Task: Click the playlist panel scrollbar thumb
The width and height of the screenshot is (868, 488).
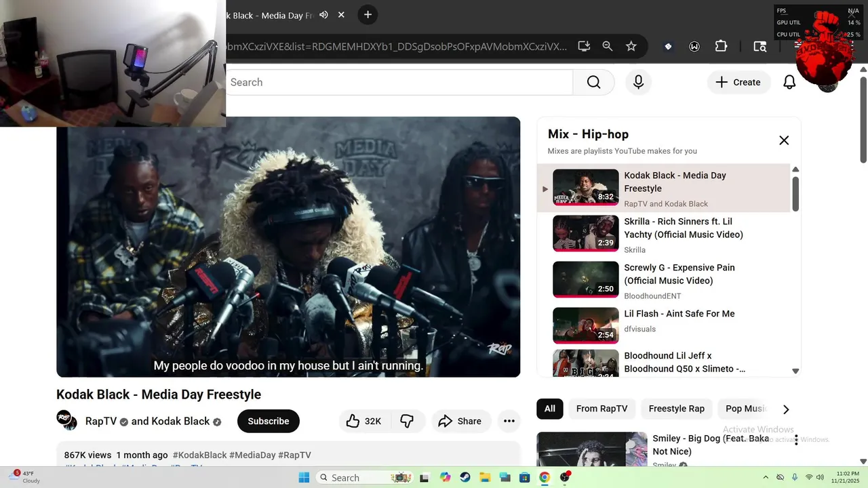Action: (x=796, y=194)
